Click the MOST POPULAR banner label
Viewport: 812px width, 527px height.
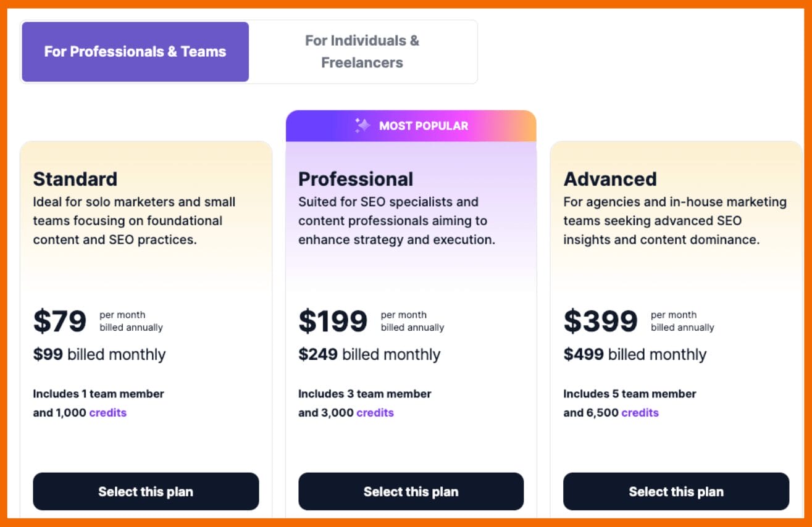click(x=424, y=126)
